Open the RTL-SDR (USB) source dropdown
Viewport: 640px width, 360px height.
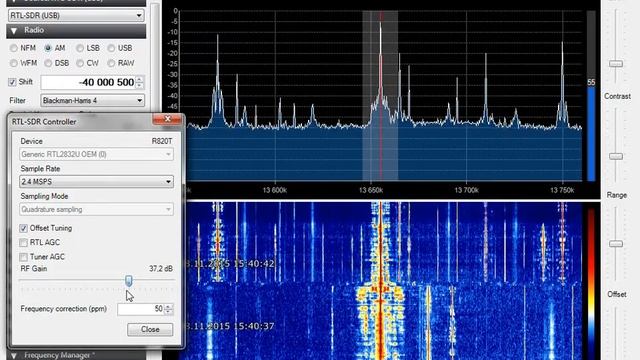(76, 16)
